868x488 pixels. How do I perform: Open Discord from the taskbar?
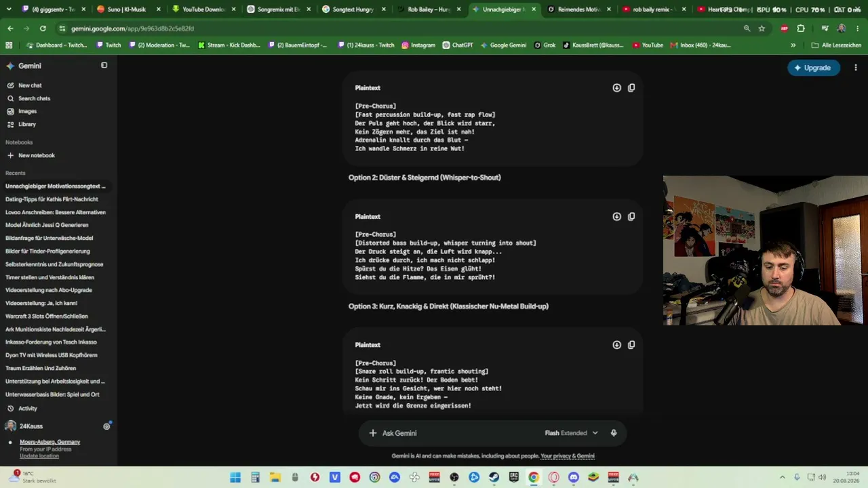pos(574,477)
